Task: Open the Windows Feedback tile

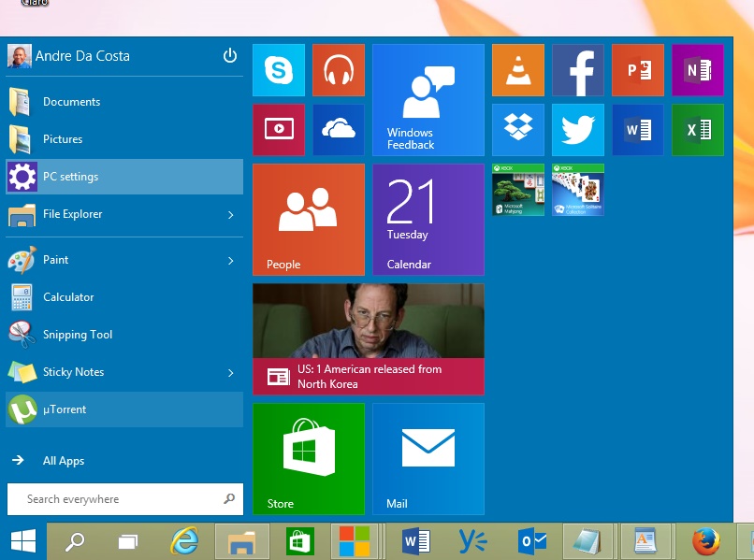Action: [428, 100]
